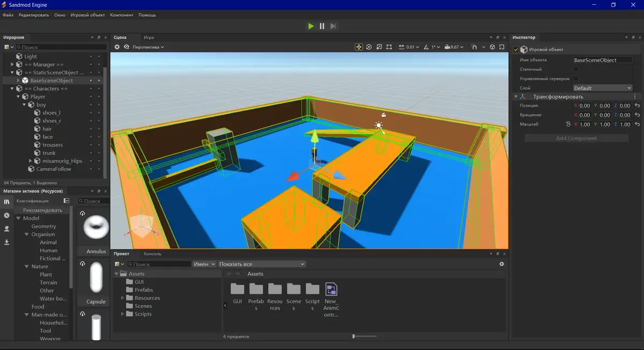Check the Управляемый сервером checkbox
This screenshot has height=350, width=644.
pyautogui.click(x=576, y=78)
